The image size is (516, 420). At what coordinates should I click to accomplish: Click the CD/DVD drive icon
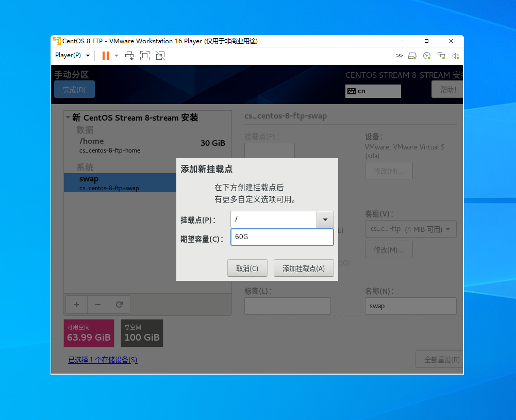(x=427, y=56)
